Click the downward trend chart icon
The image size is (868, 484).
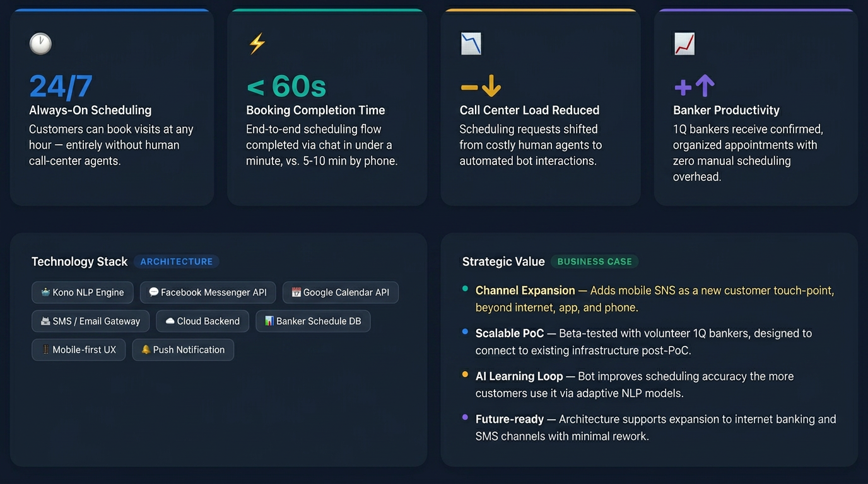click(471, 43)
